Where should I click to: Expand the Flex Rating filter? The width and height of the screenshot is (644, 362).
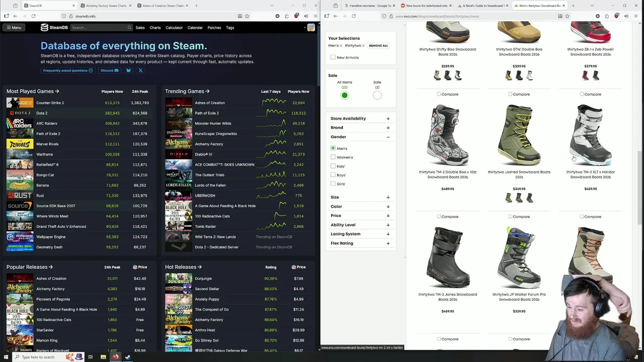[x=388, y=243]
